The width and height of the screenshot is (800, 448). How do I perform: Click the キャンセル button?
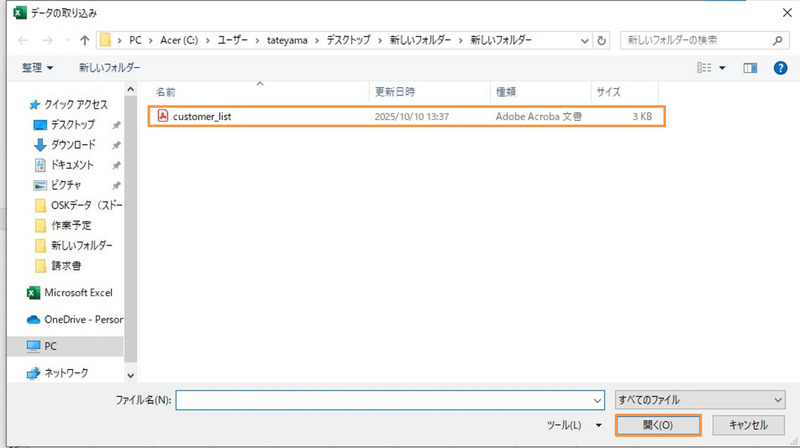748,425
